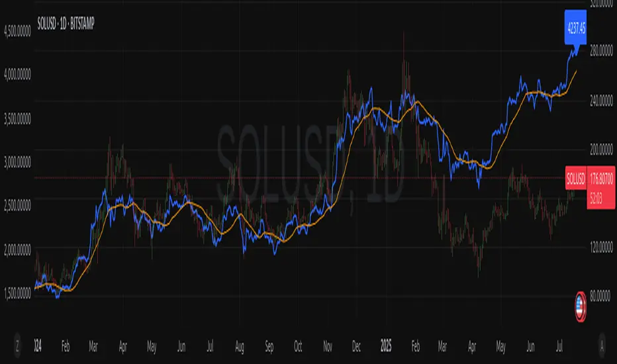Click the 2025 label on time axis
The height and width of the screenshot is (364, 617).
[x=385, y=346]
